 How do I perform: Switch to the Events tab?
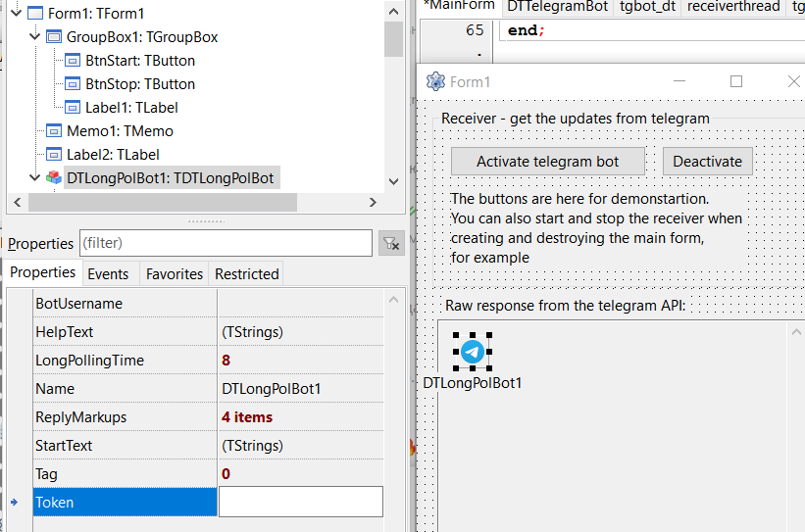(108, 274)
